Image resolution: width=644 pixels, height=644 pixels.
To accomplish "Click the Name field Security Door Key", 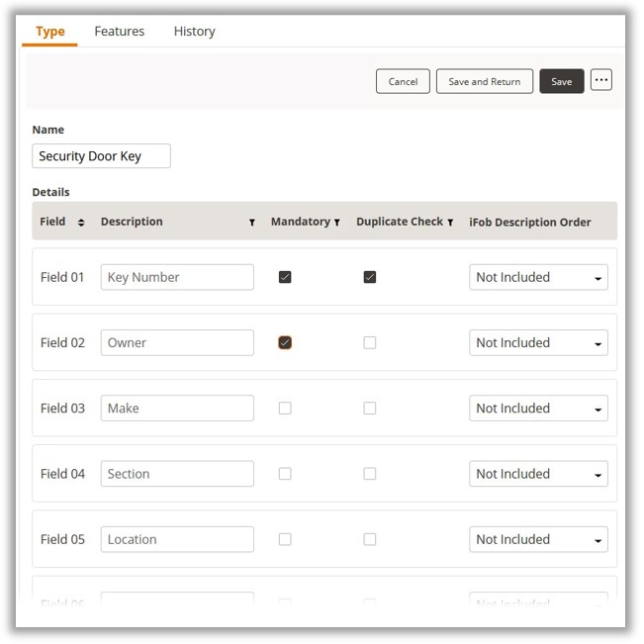I will click(x=101, y=156).
